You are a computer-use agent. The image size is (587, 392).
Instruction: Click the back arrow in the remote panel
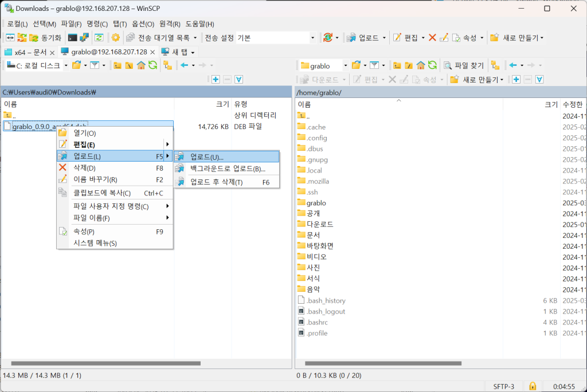(x=513, y=65)
